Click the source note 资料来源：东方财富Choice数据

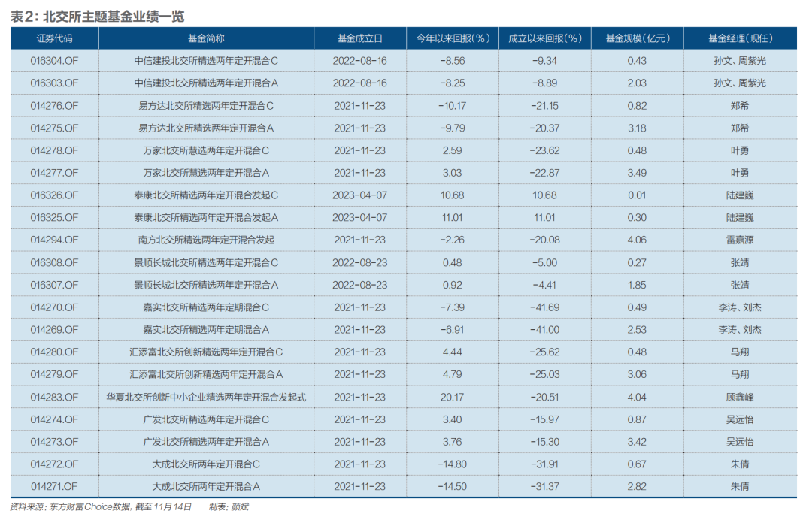point(71,507)
